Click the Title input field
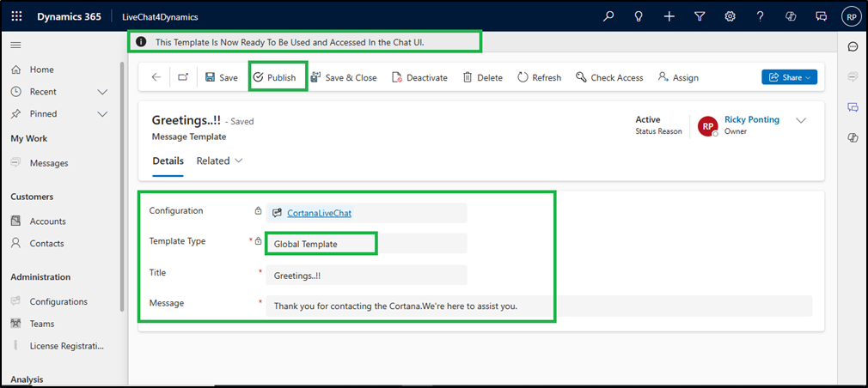 [x=366, y=276]
